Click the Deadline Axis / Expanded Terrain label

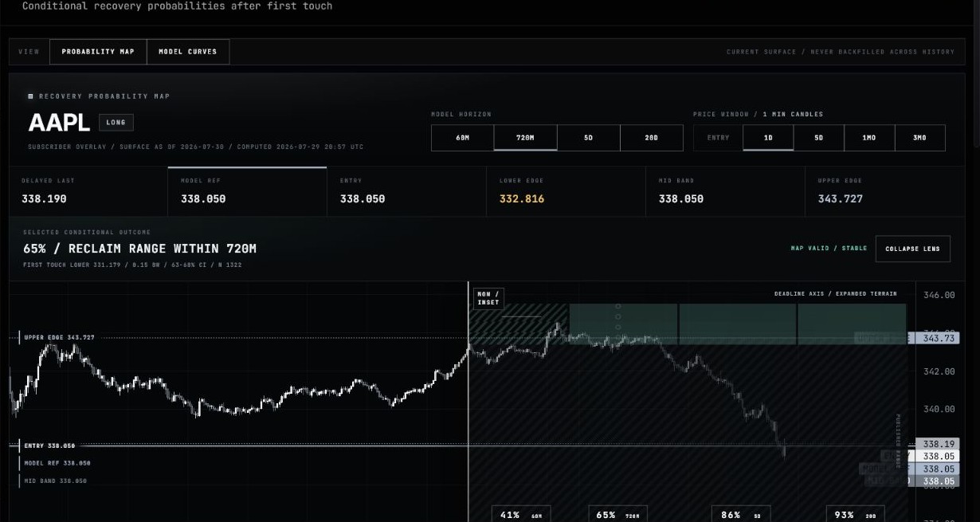(x=835, y=294)
